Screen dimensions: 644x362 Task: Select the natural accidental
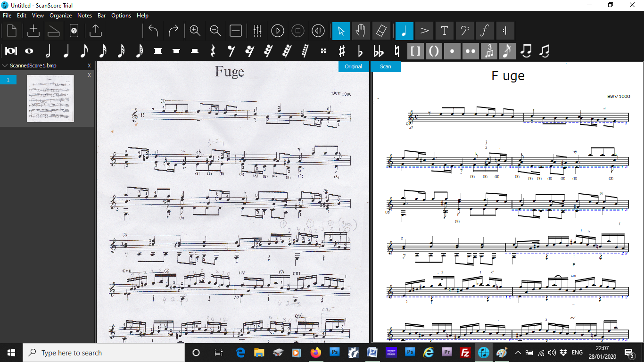coord(397,51)
